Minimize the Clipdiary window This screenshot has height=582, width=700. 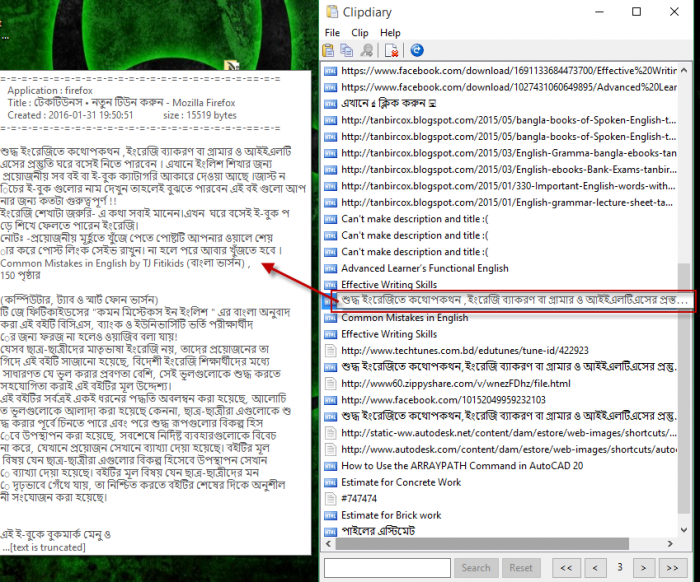599,12
